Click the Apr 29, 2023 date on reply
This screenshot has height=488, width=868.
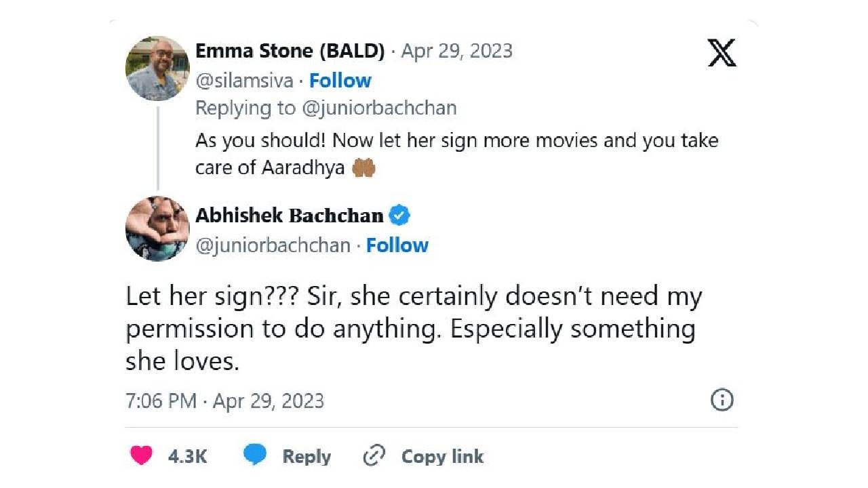(456, 52)
